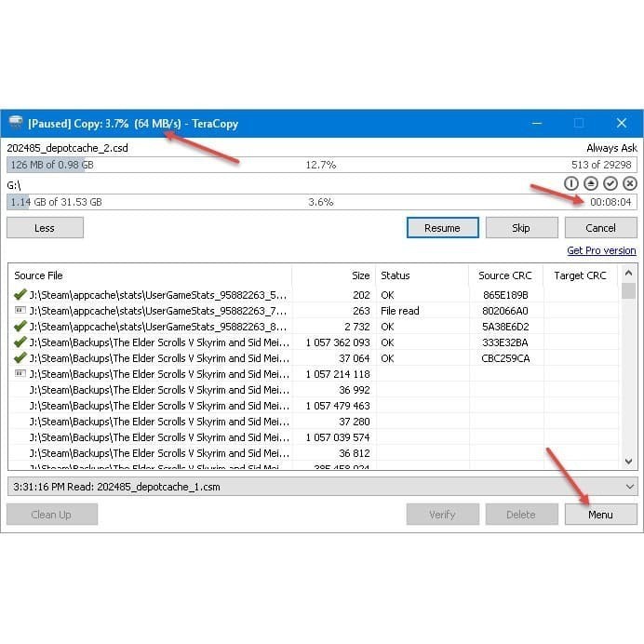Sort by the Source CRC column header

pyautogui.click(x=506, y=275)
